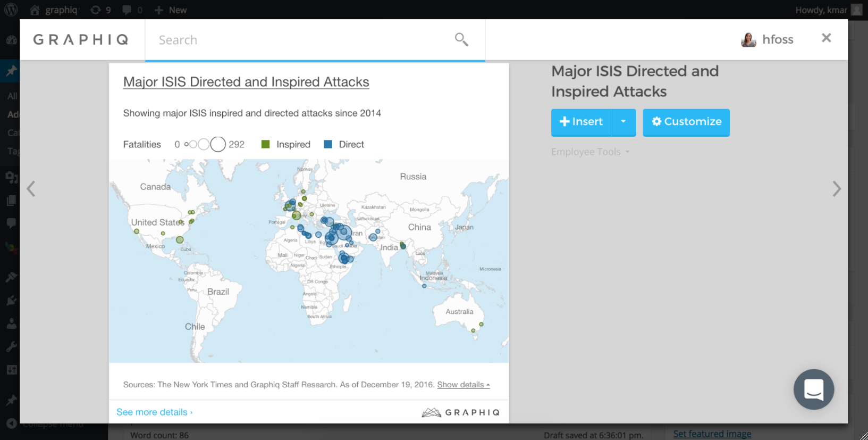Open the chat support bubble icon
868x440 pixels.
pyautogui.click(x=814, y=389)
